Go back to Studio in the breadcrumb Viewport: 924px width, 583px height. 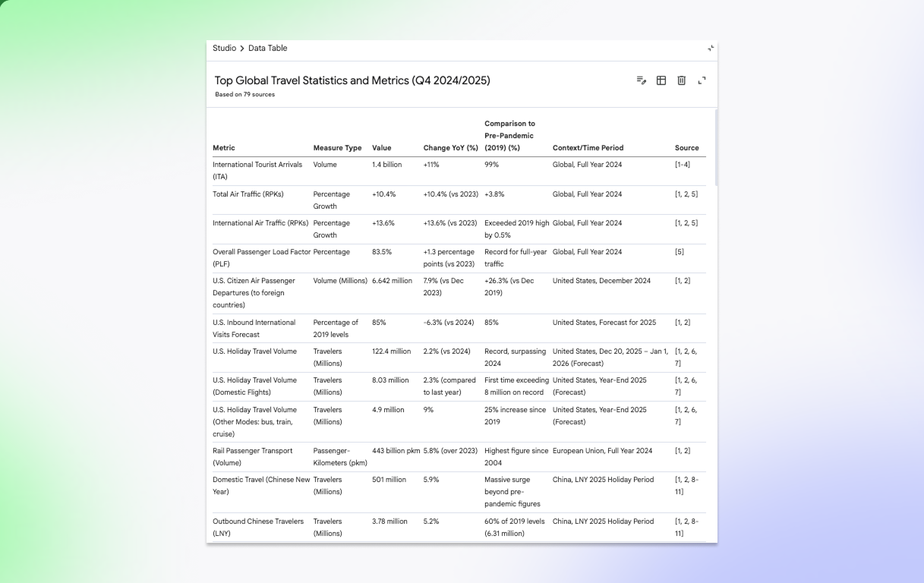(x=224, y=49)
